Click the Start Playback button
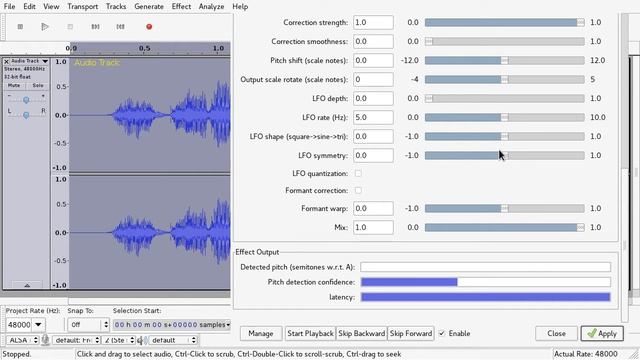This screenshot has width=640, height=360. pyautogui.click(x=310, y=333)
